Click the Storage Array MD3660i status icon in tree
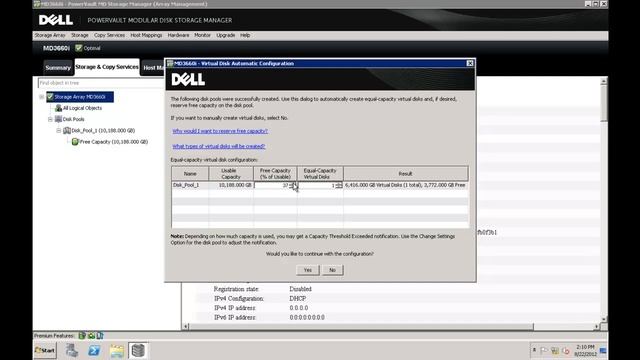 tap(50, 97)
